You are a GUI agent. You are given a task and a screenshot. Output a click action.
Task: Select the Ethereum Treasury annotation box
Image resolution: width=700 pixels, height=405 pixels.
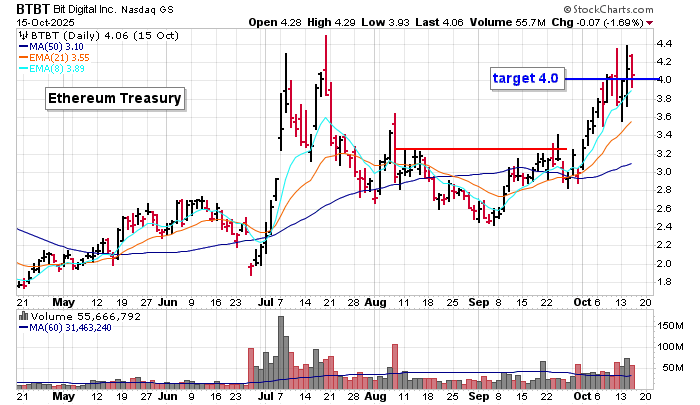pyautogui.click(x=116, y=98)
